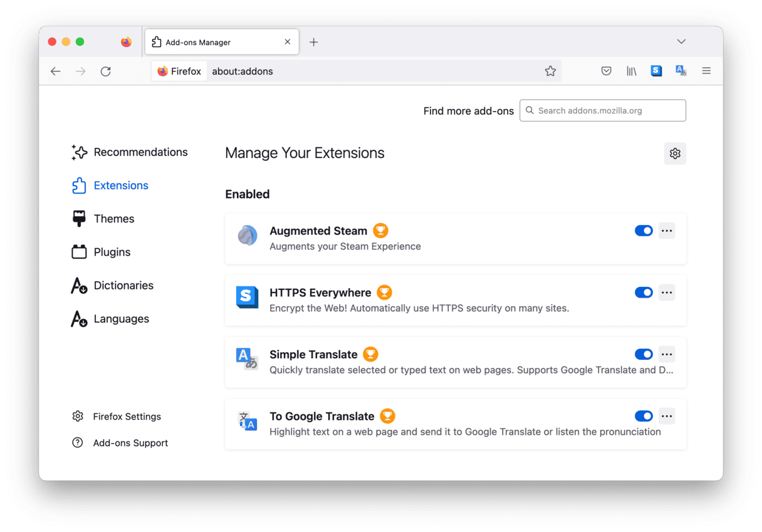Click the Simple Translate toolbar icon
The height and width of the screenshot is (532, 762).
pyautogui.click(x=681, y=71)
